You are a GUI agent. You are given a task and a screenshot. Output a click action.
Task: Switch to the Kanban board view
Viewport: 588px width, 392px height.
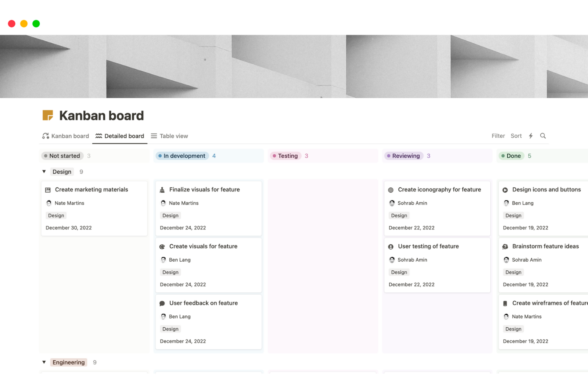coord(70,135)
